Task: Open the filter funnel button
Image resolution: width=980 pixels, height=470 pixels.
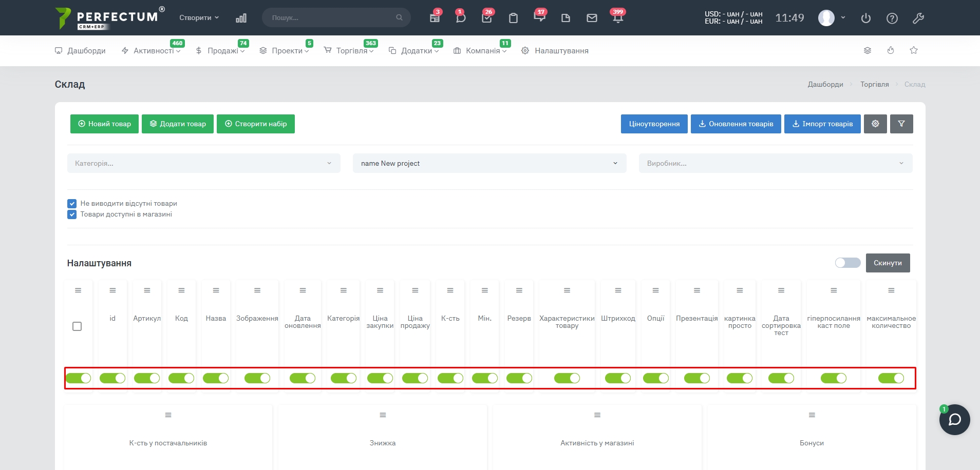Action: (x=901, y=124)
